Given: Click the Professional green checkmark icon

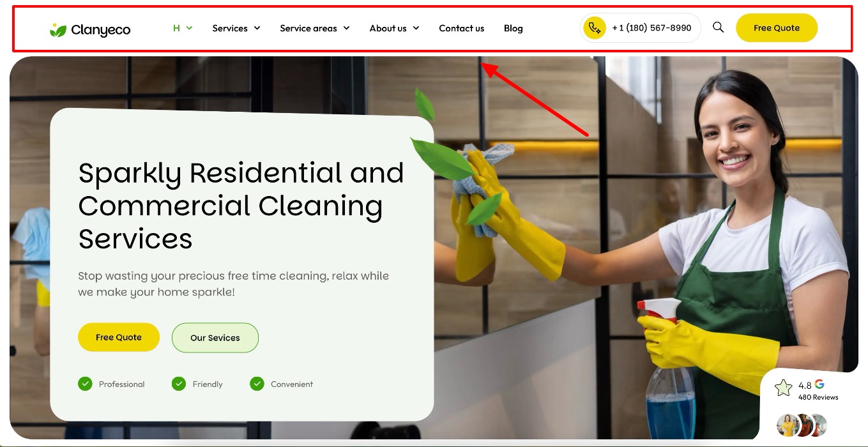Looking at the screenshot, I should [x=85, y=384].
